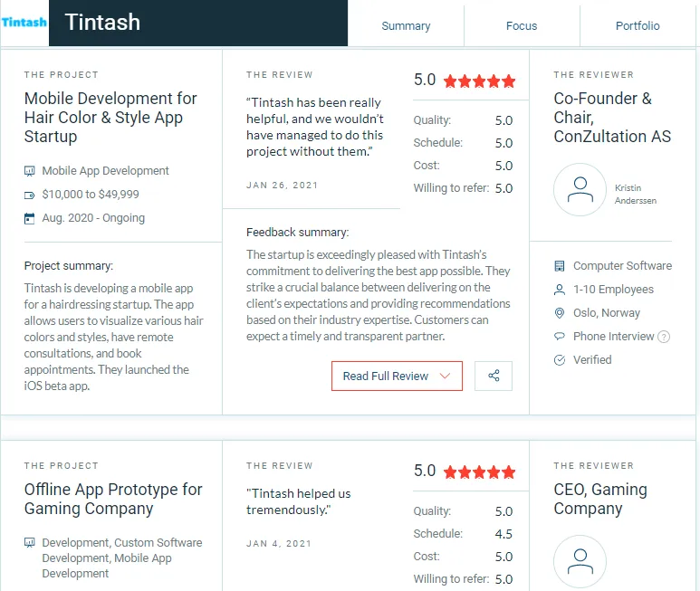Expand Read Full Review
The height and width of the screenshot is (591, 700).
[397, 376]
